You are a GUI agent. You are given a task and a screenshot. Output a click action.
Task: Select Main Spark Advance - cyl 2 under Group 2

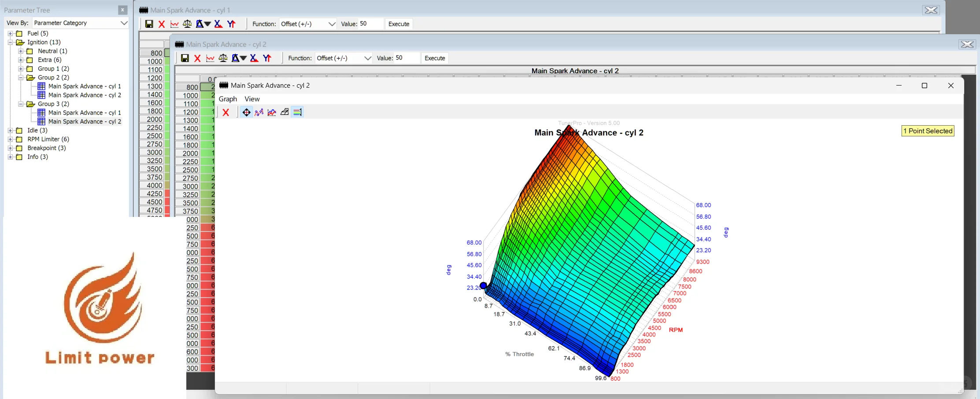(x=85, y=95)
